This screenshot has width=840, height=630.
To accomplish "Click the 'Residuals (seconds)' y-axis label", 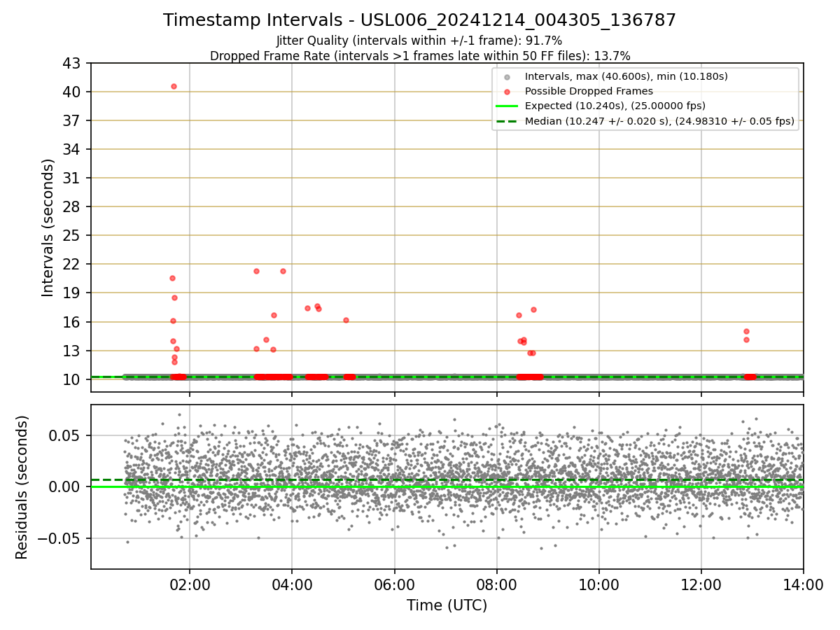I will coord(22,487).
